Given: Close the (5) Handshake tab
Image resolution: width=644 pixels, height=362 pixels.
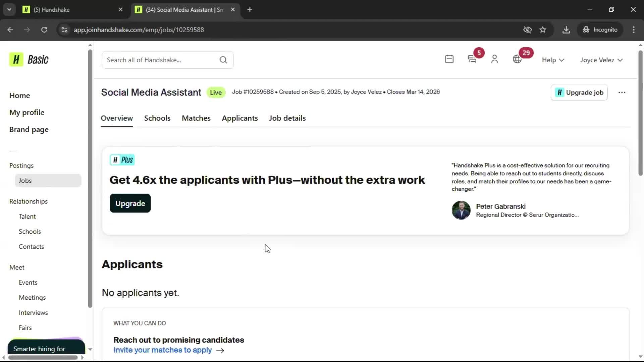Looking at the screenshot, I should click(121, 10).
